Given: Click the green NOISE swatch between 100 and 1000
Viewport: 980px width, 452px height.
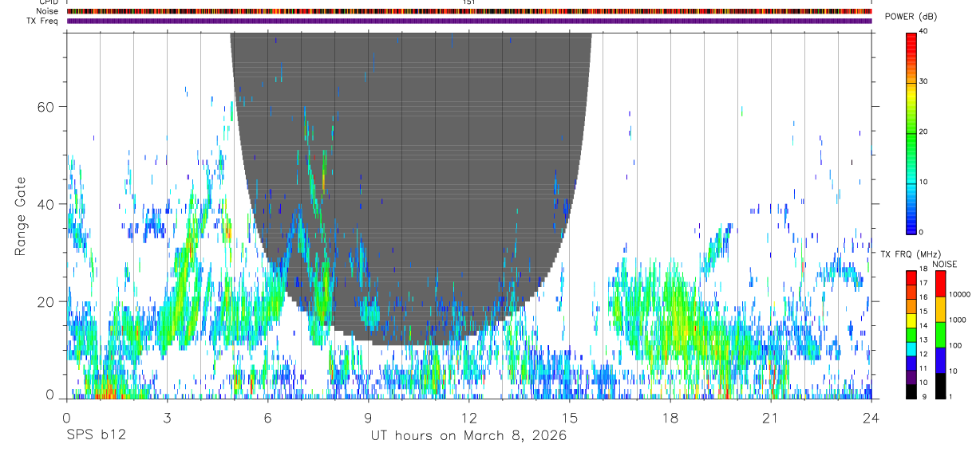Looking at the screenshot, I should coord(940,334).
